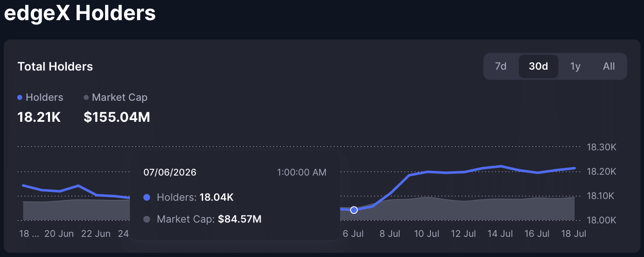Viewport: 644px width, 257px height.
Task: Click the 18.20K y-axis label
Action: click(x=601, y=172)
